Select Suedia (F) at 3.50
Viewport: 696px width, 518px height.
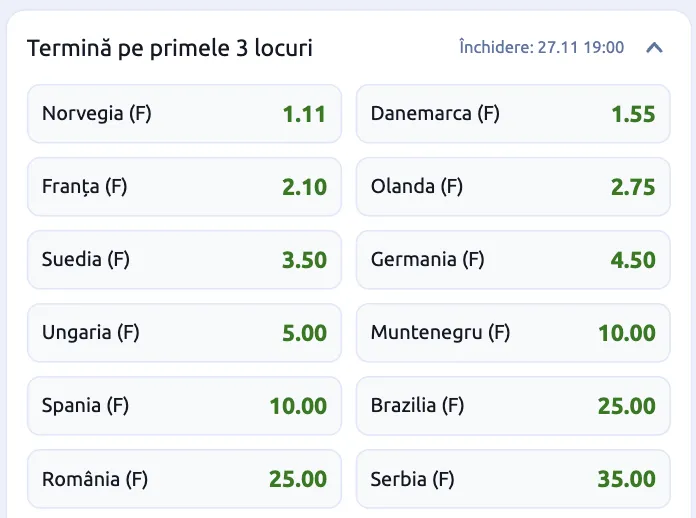pos(184,260)
